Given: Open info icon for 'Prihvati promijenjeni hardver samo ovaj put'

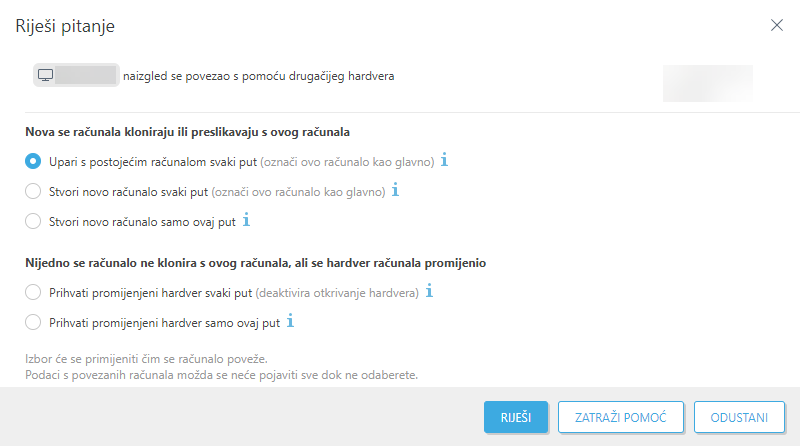Looking at the screenshot, I should [x=290, y=321].
